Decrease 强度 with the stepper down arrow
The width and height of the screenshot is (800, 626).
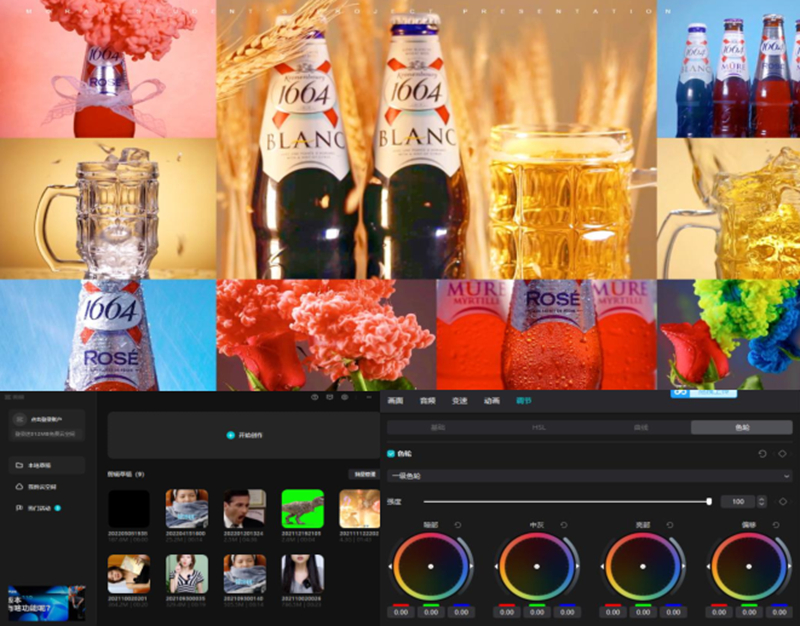762,505
